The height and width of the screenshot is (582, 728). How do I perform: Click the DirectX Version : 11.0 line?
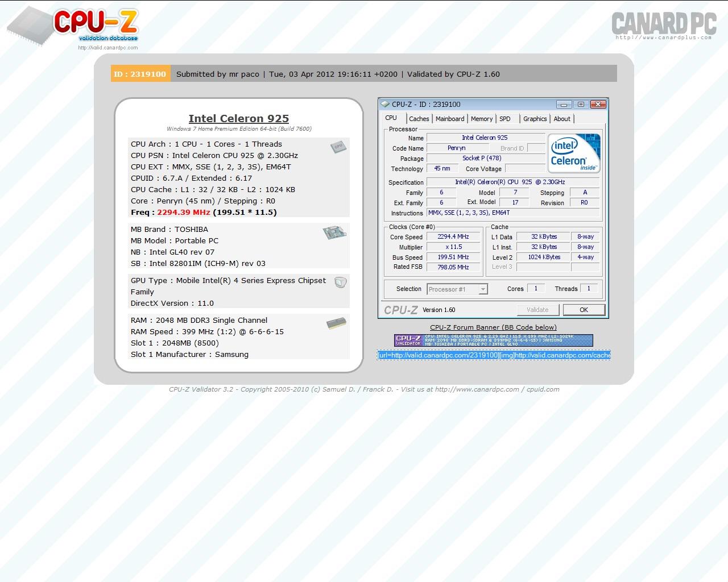tap(172, 303)
